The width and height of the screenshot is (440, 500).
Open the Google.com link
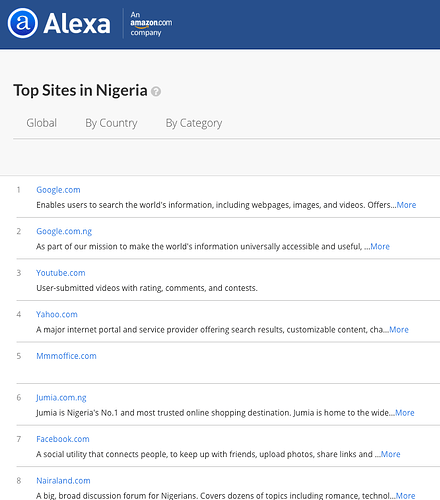point(58,190)
